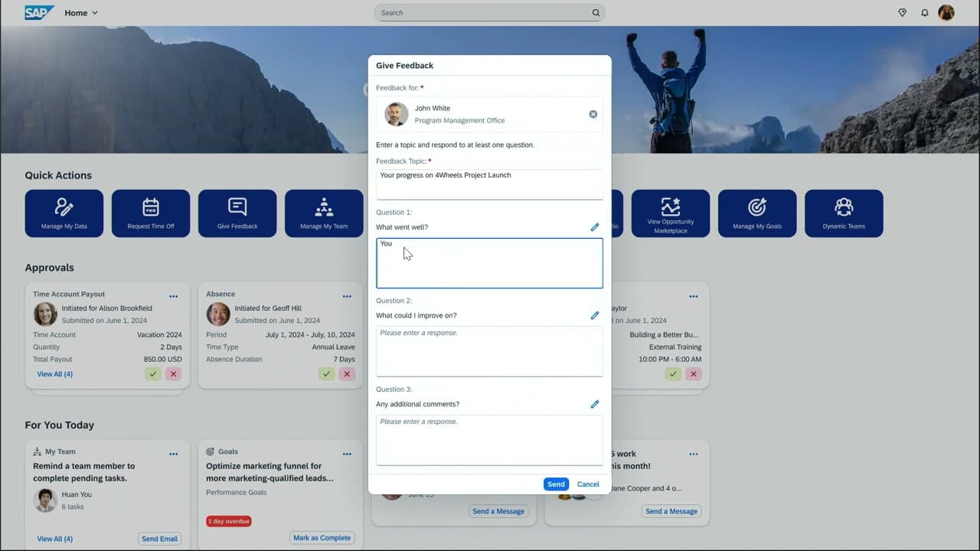The height and width of the screenshot is (551, 980).
Task: Open the Manage My Goals quick action
Action: (x=757, y=214)
